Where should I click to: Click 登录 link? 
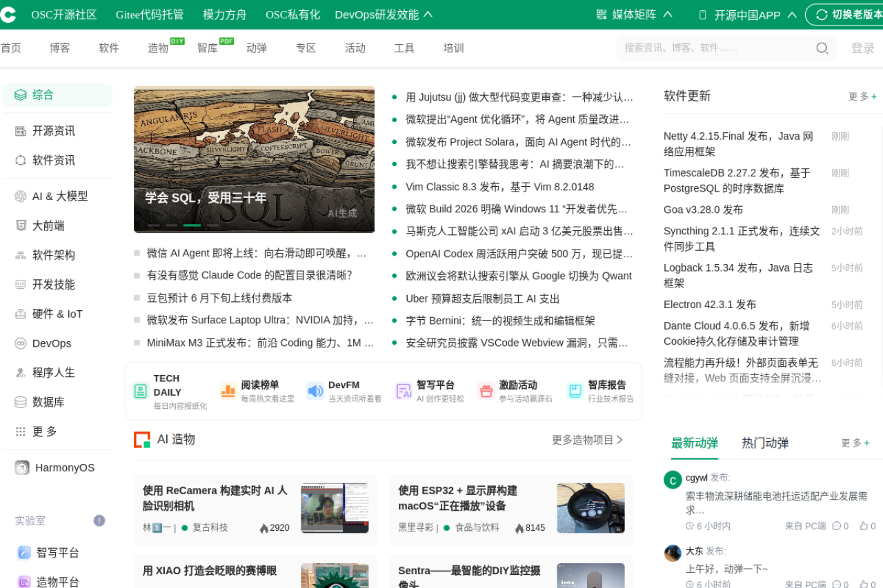point(863,48)
